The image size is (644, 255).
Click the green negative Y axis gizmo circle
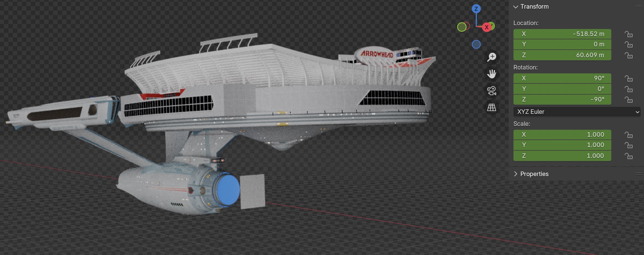(x=462, y=27)
